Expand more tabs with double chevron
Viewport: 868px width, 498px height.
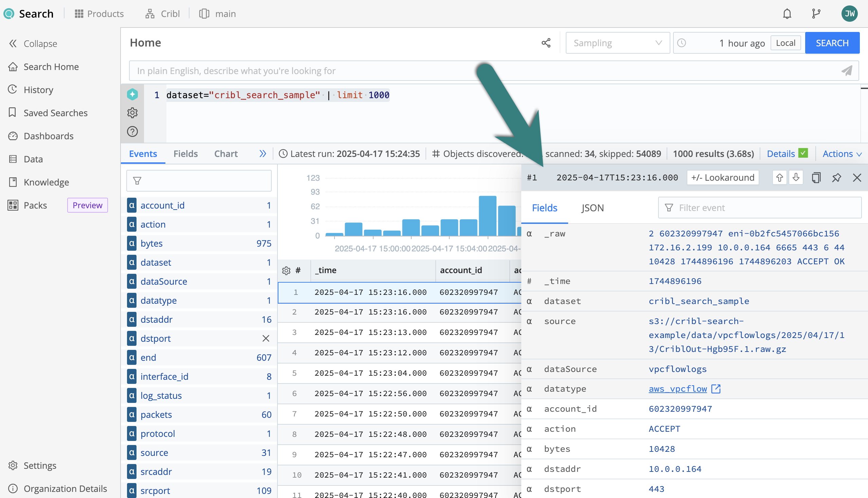click(262, 154)
